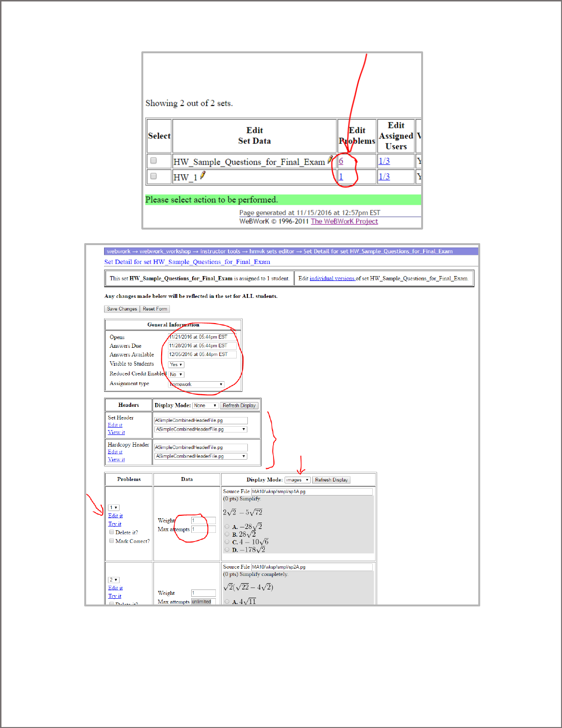Open the 'individual versions' link
The width and height of the screenshot is (562, 728).
[333, 279]
